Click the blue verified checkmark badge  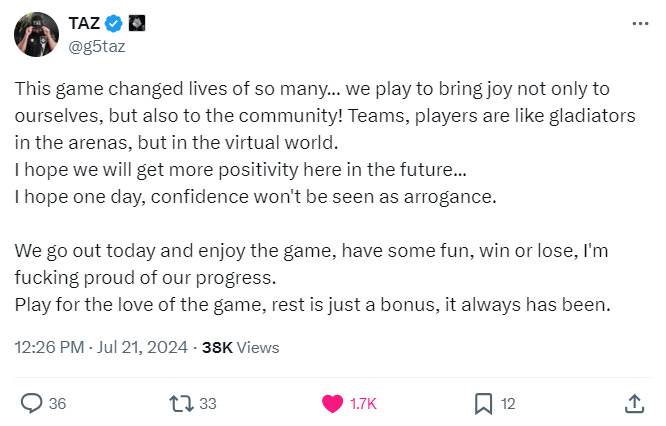(114, 23)
